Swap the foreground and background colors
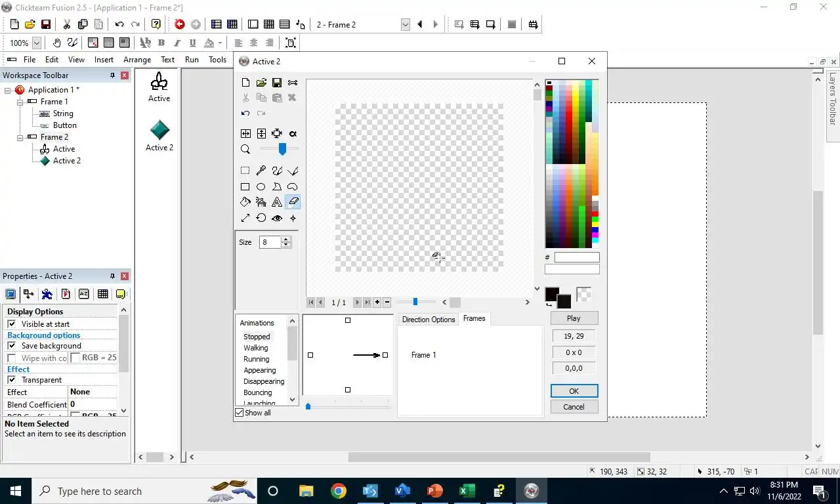840x504 pixels. (x=549, y=304)
